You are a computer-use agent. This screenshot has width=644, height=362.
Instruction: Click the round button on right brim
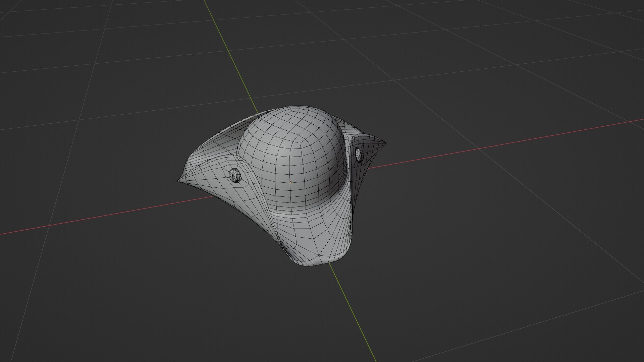[359, 155]
